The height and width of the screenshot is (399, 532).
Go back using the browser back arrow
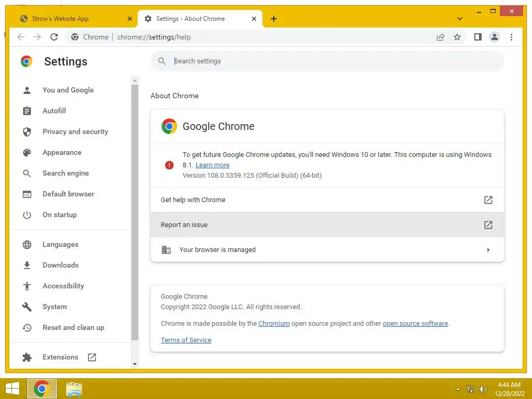point(21,37)
